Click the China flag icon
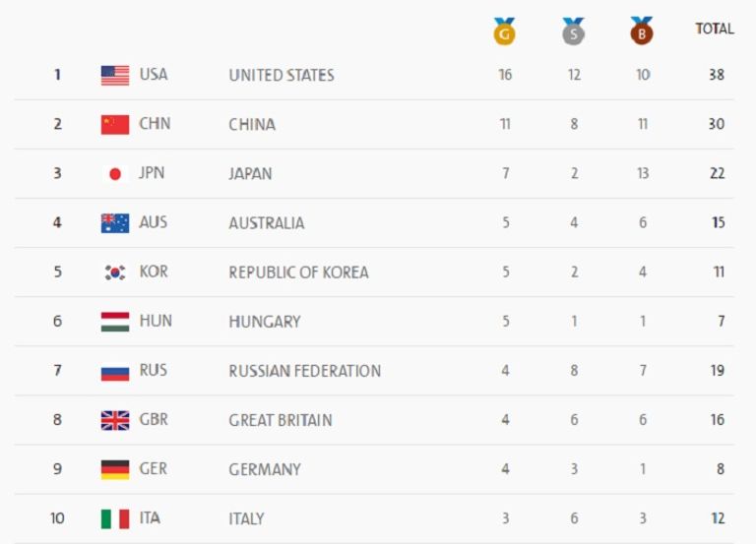 point(115,125)
